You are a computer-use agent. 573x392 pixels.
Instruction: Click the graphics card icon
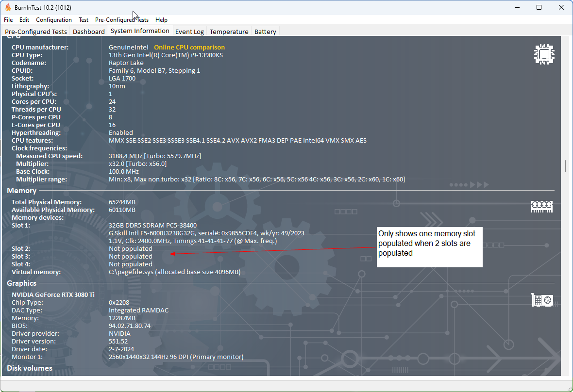click(x=542, y=300)
